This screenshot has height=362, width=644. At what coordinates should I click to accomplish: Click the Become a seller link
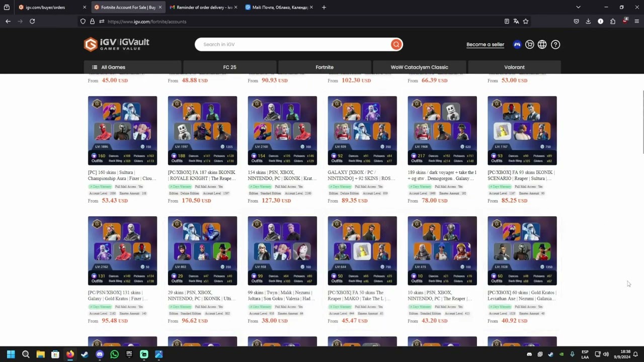[x=485, y=44]
